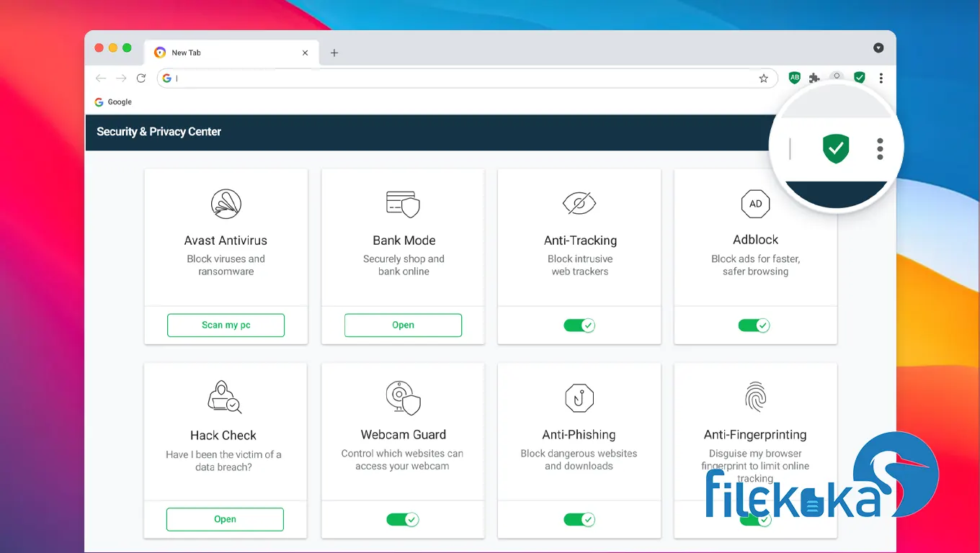Open a new tab with the plus button
The width and height of the screenshot is (980, 553).
click(334, 53)
